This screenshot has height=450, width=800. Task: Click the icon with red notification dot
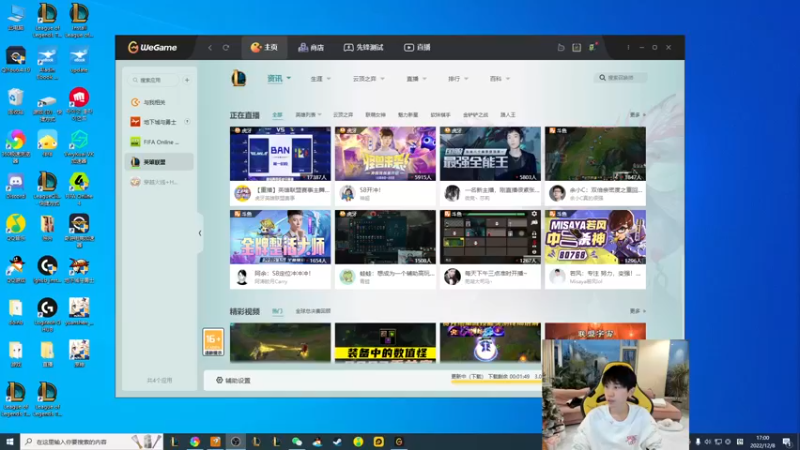coord(592,47)
